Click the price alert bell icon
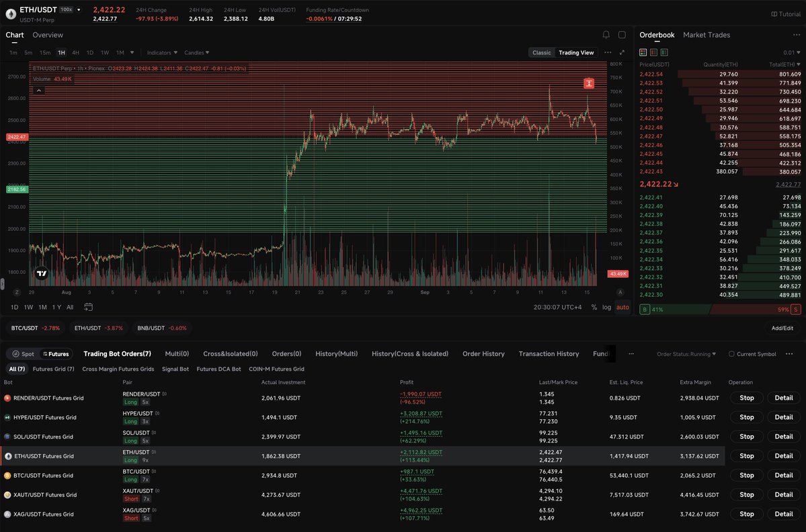This screenshot has height=532, width=806. tap(606, 35)
